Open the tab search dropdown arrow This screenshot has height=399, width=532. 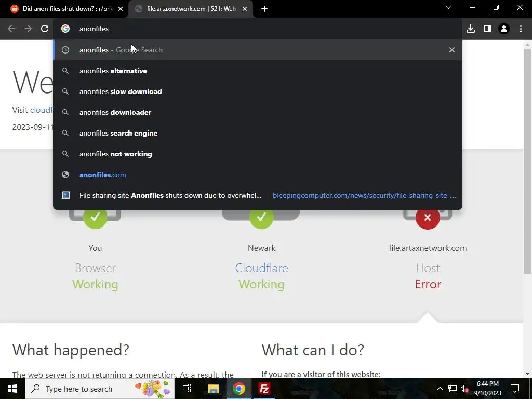click(x=448, y=7)
